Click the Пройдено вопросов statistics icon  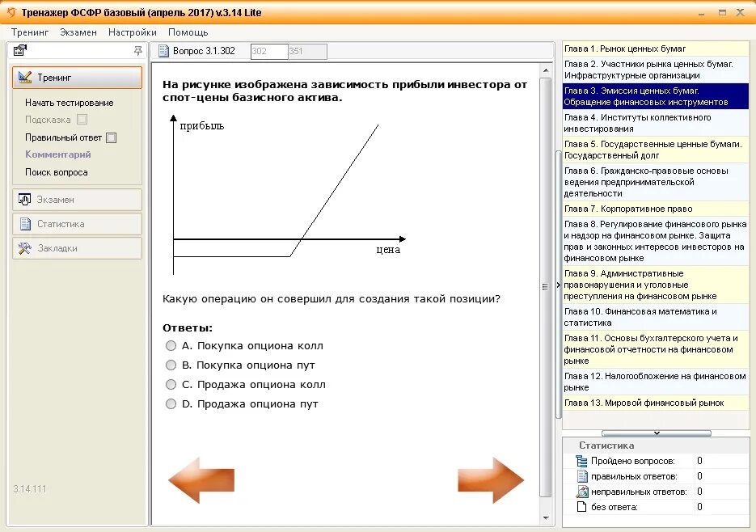[x=581, y=461]
